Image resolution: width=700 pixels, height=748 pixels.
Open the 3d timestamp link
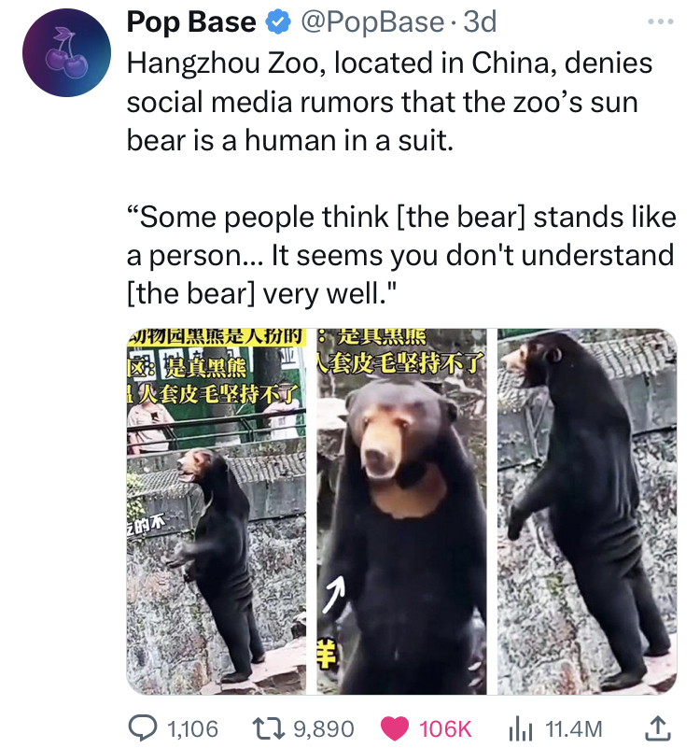[480, 21]
